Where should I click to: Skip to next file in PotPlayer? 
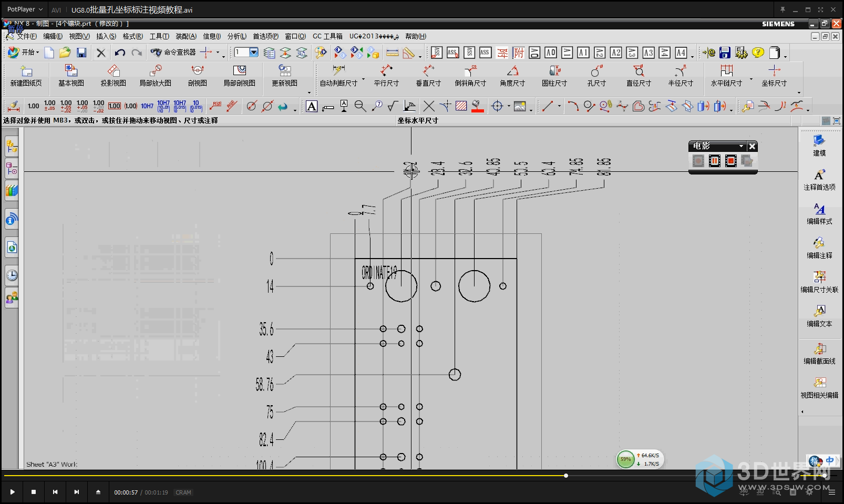(77, 492)
